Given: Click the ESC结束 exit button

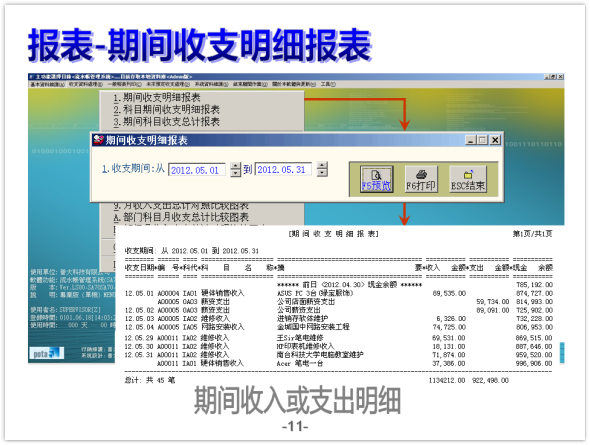Looking at the screenshot, I should point(468,179).
